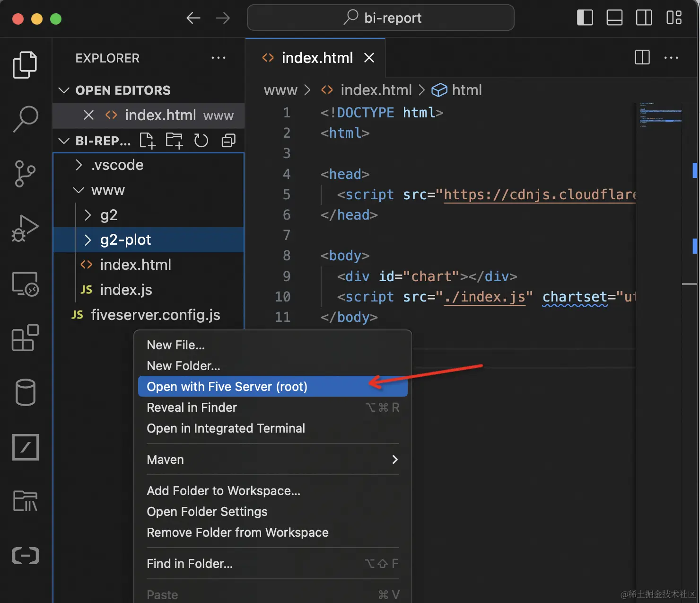Open fiveserver.config.js file
The image size is (700, 603).
tap(149, 315)
